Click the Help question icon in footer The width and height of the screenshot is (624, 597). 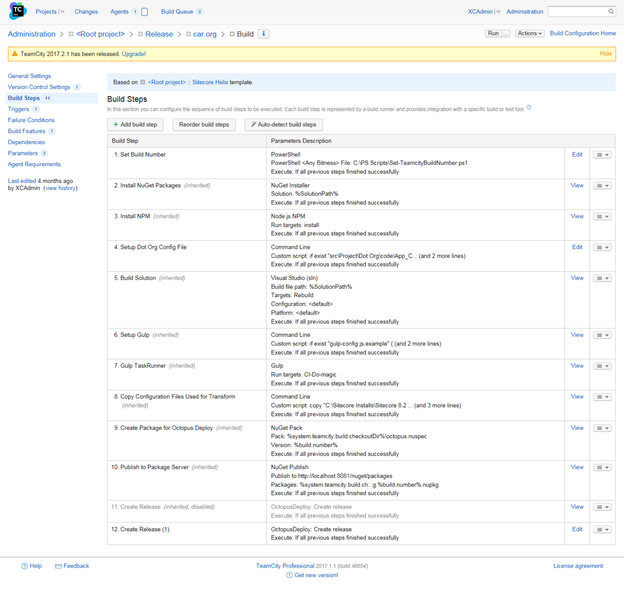click(x=24, y=566)
